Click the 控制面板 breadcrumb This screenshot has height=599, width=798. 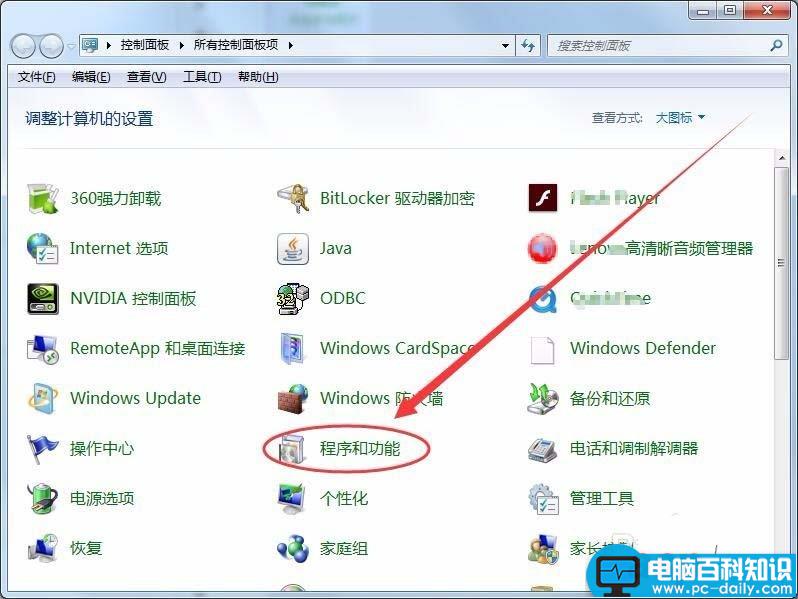pos(145,45)
